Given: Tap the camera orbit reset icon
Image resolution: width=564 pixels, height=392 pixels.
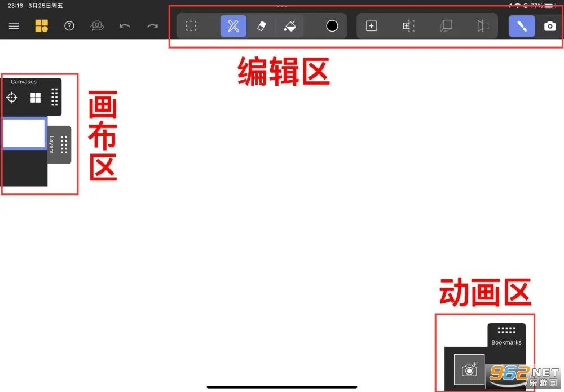Looking at the screenshot, I should pos(97,26).
